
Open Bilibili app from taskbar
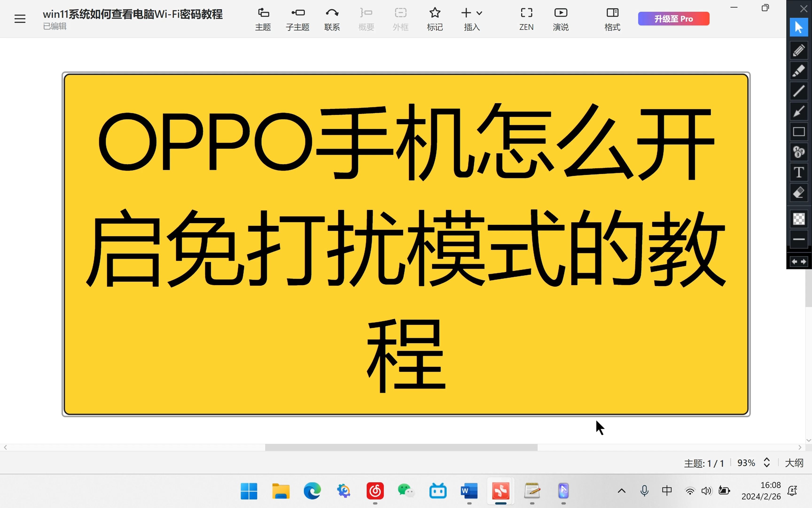pos(438,491)
